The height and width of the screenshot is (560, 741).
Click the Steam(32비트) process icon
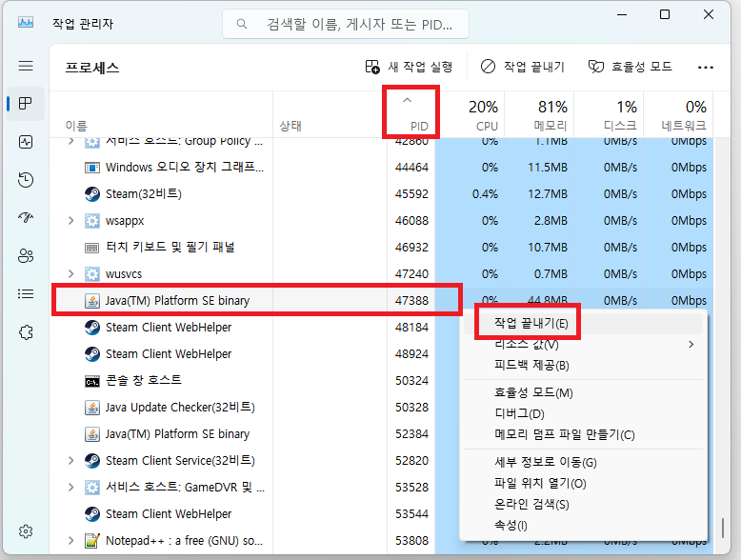click(92, 193)
